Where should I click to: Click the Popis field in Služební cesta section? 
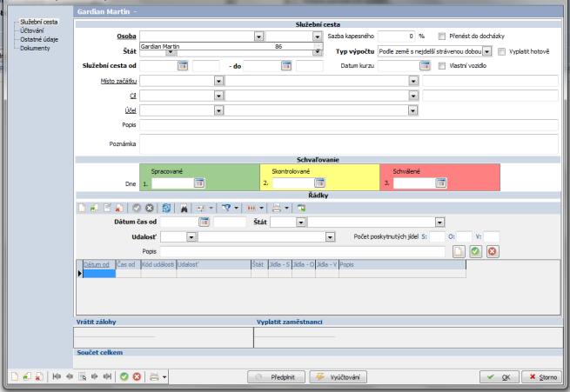349,125
